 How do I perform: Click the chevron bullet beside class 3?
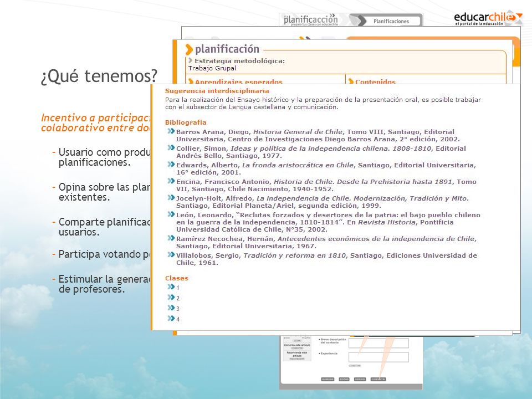pos(171,308)
